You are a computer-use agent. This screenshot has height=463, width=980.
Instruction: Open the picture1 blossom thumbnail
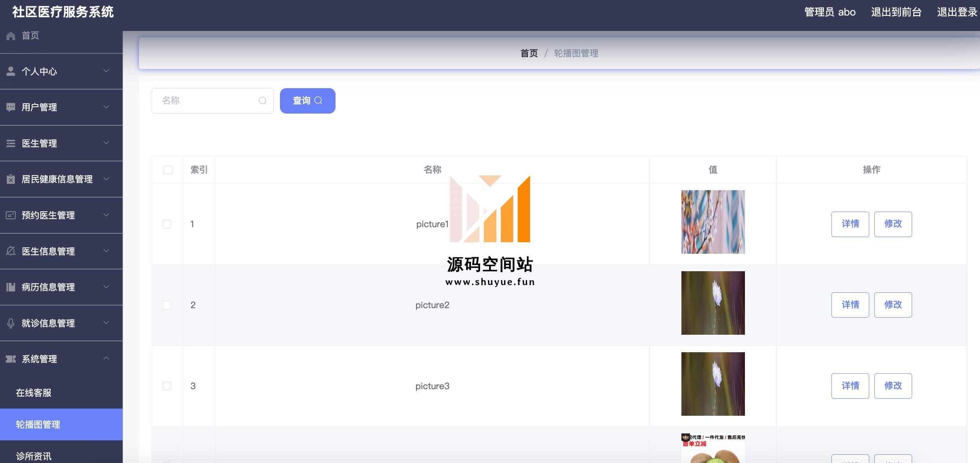(x=713, y=222)
